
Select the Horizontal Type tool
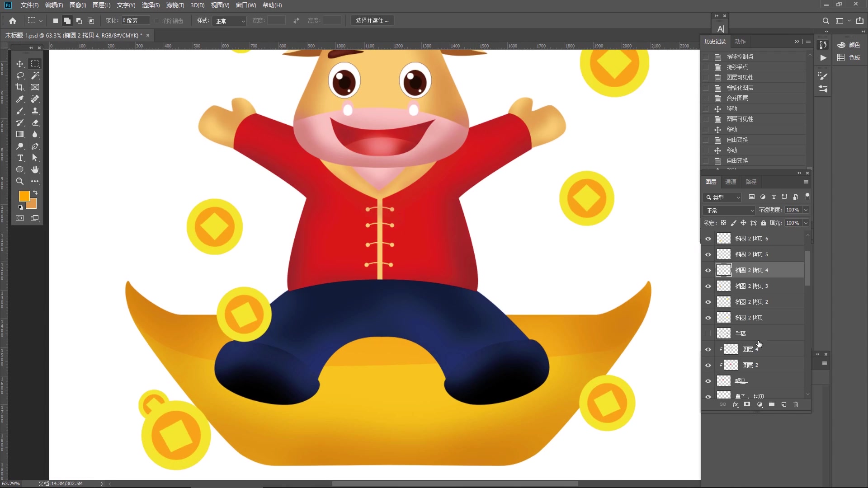click(x=20, y=158)
